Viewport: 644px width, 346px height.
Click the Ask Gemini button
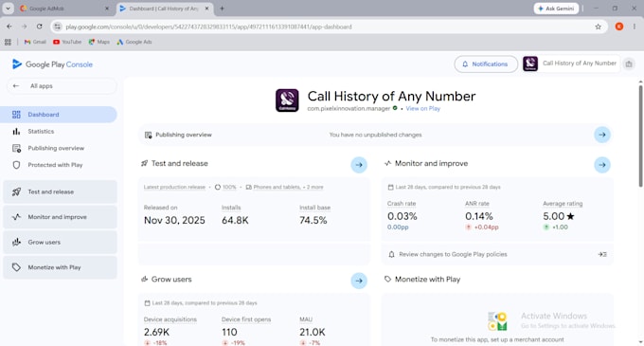556,9
